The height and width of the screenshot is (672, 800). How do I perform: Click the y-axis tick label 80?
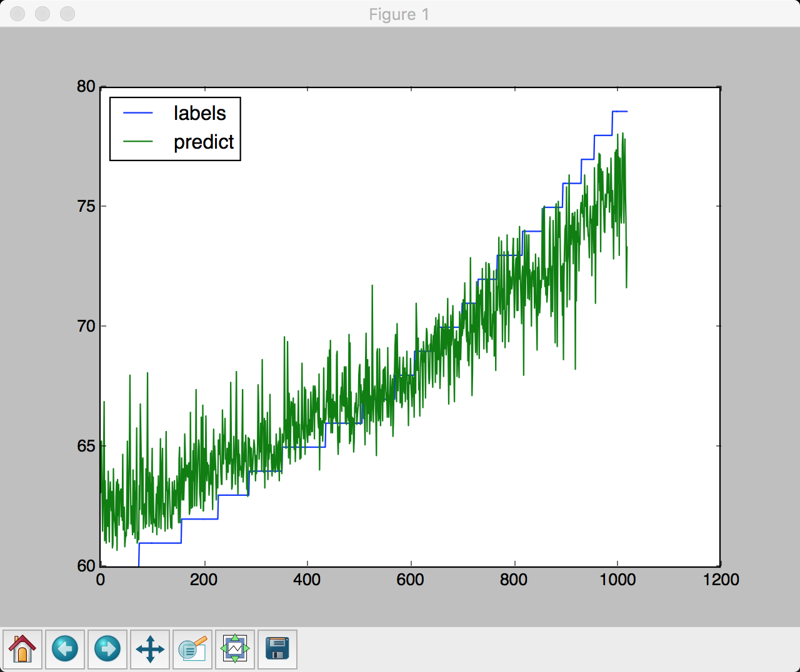click(86, 87)
